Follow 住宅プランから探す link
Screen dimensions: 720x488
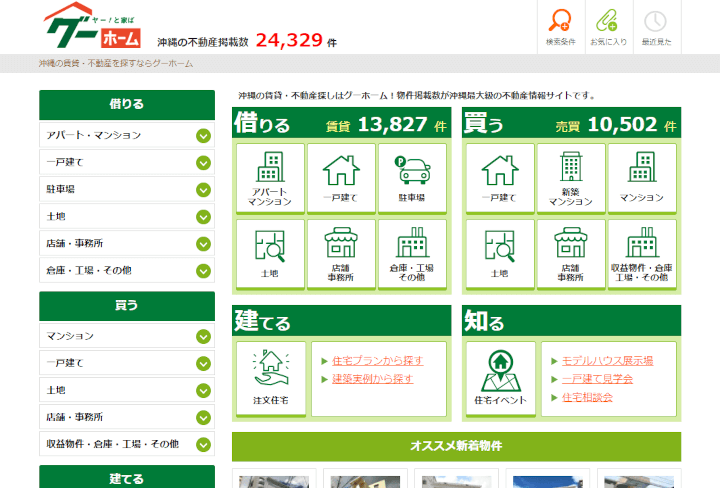click(x=377, y=361)
